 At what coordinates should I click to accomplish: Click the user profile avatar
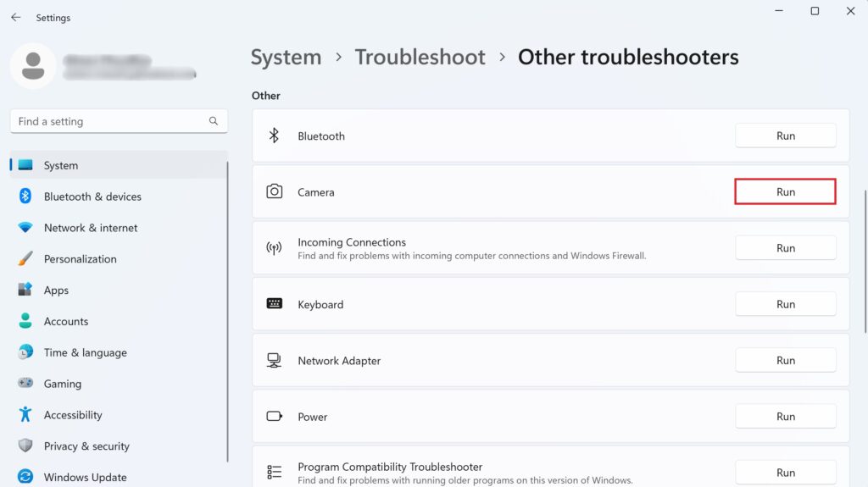pos(33,66)
